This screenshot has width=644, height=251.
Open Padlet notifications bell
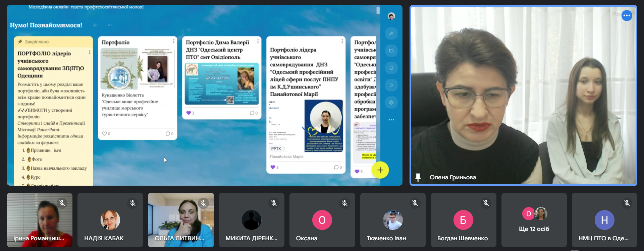[x=391, y=68]
